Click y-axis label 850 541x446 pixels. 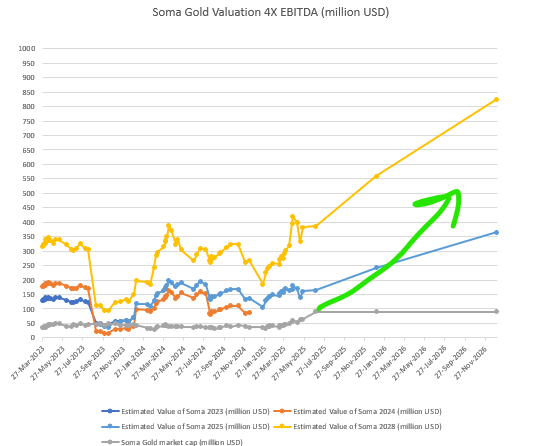(x=29, y=92)
